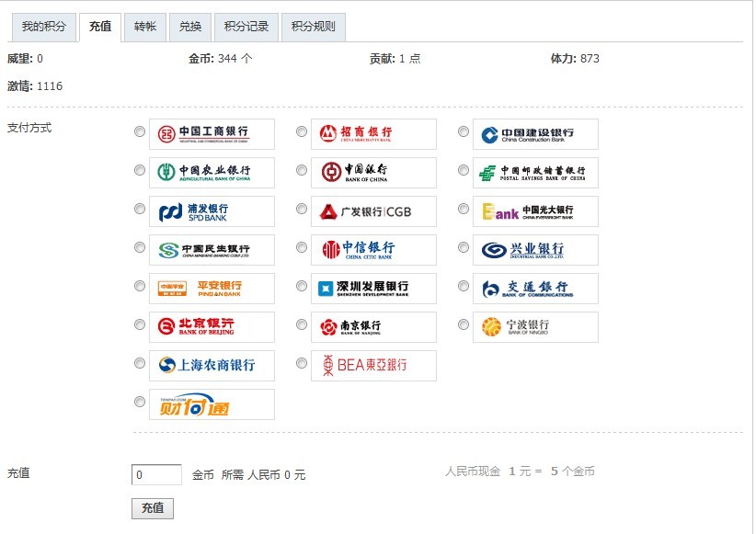
Task: Click the 中国建设银行 Construction Bank logo
Action: point(535,134)
